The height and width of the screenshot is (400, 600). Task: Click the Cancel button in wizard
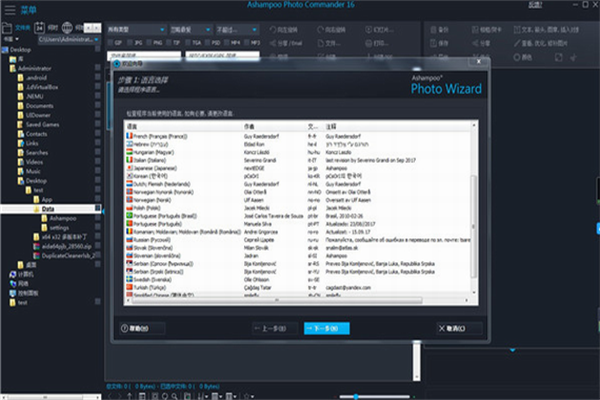459,328
